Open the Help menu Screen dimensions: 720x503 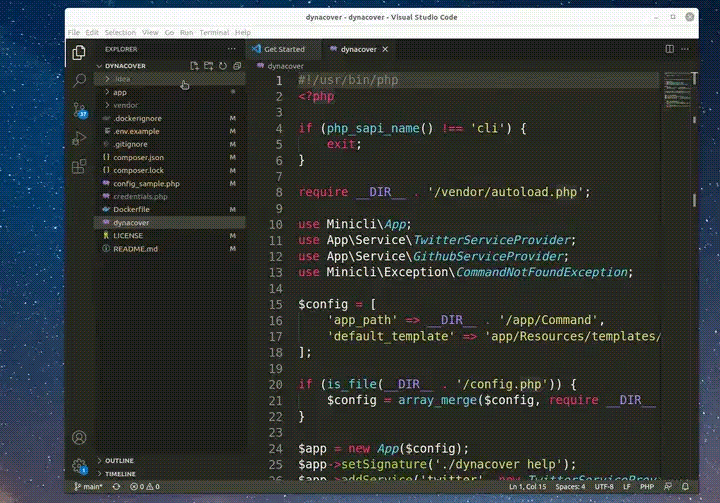pyautogui.click(x=243, y=33)
